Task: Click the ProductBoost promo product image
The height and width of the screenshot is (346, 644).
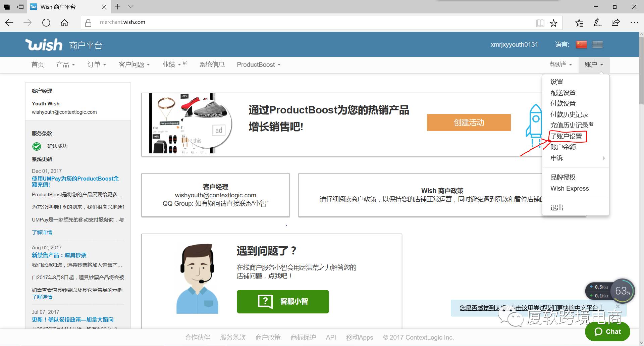Action: tap(190, 123)
